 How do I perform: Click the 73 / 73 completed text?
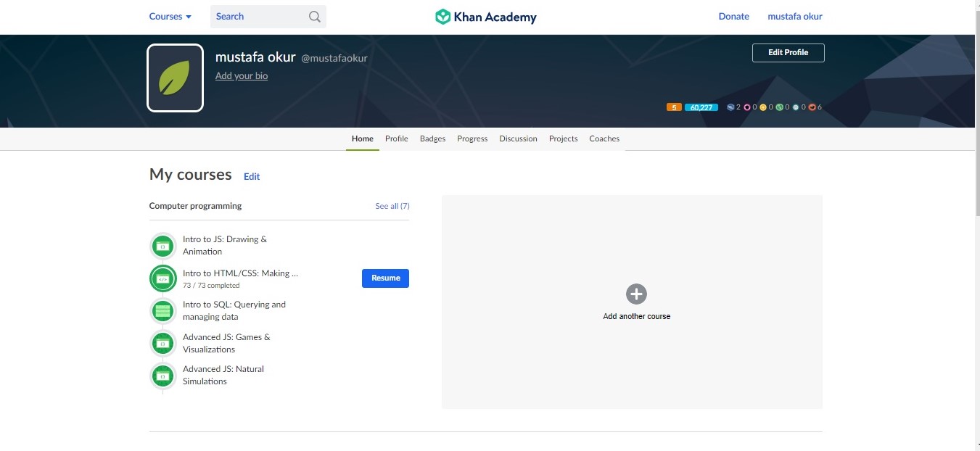click(211, 286)
